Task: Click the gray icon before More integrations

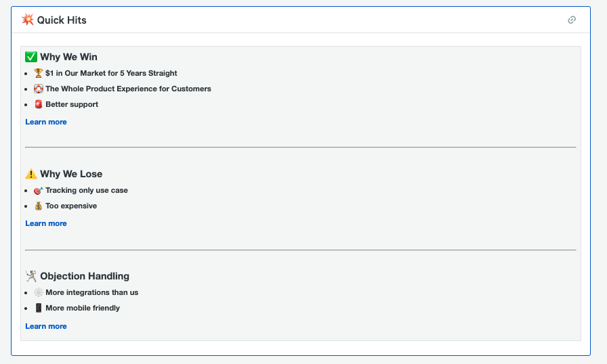Action: click(x=39, y=292)
